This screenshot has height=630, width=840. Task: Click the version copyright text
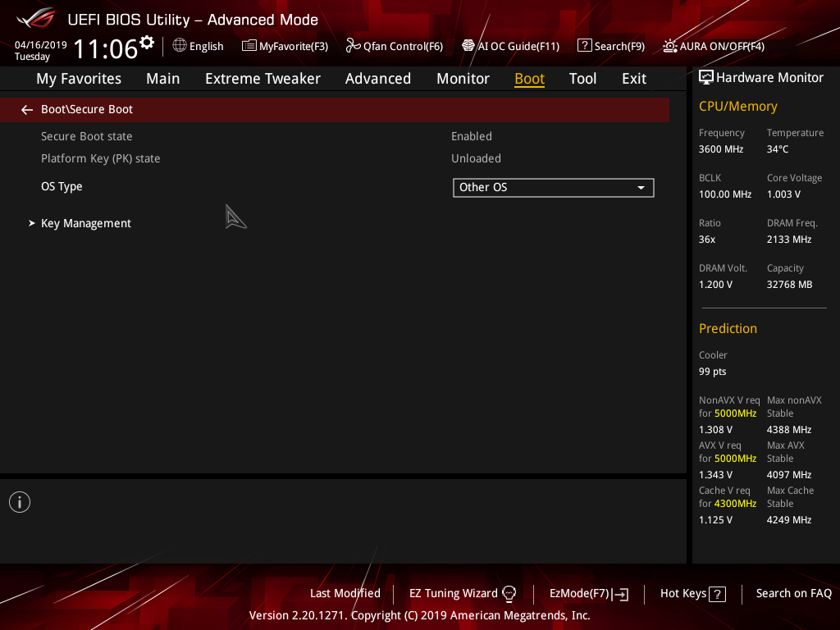point(419,615)
